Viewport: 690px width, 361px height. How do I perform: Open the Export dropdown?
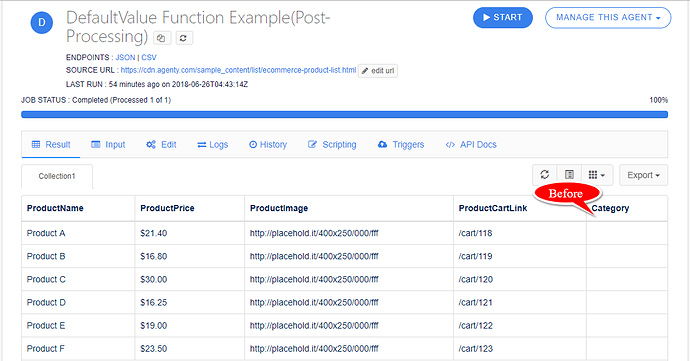pos(643,175)
